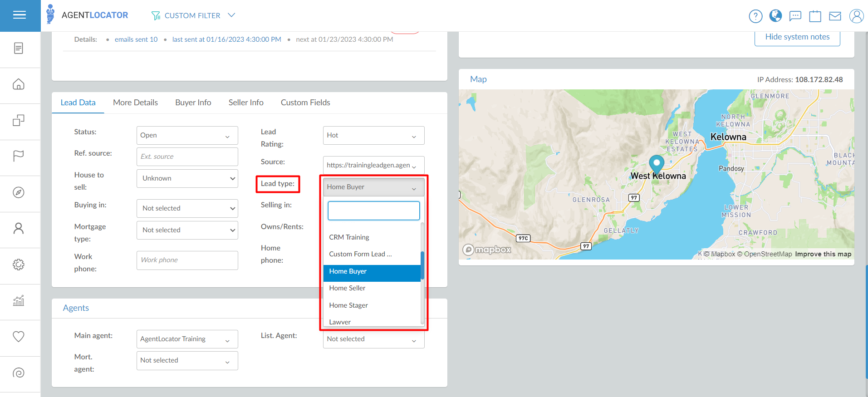Click the Map panel heading
Screen dimensions: 868x397
click(x=478, y=79)
